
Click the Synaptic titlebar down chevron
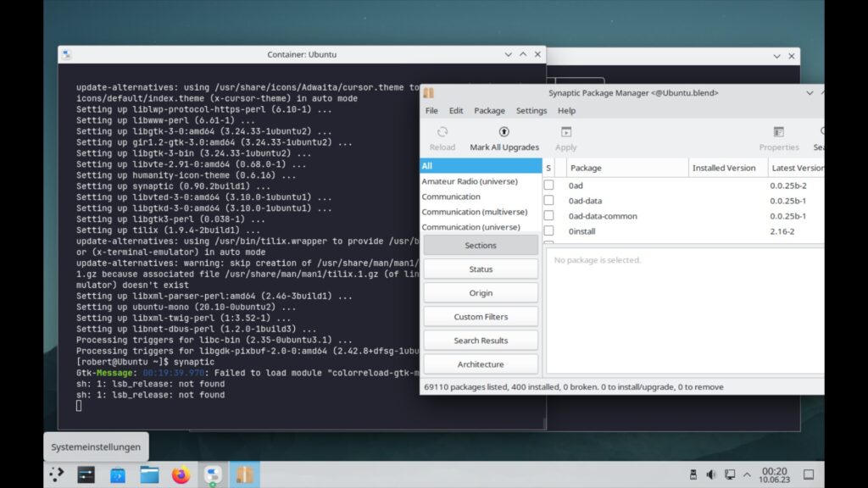click(810, 93)
